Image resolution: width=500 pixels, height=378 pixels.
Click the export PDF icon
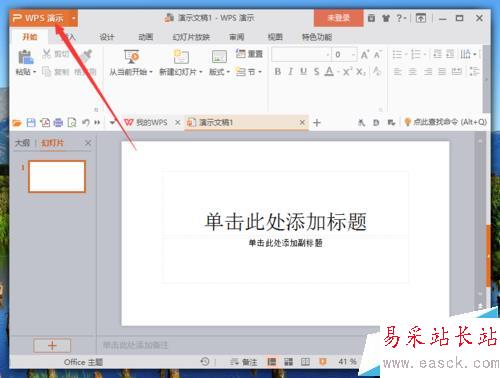45,123
